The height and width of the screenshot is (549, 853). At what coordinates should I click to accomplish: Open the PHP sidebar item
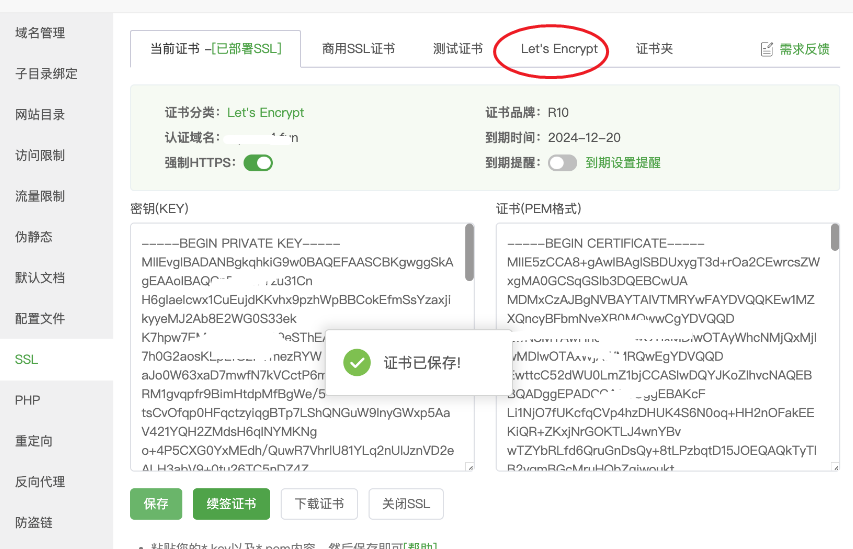[x=28, y=400]
